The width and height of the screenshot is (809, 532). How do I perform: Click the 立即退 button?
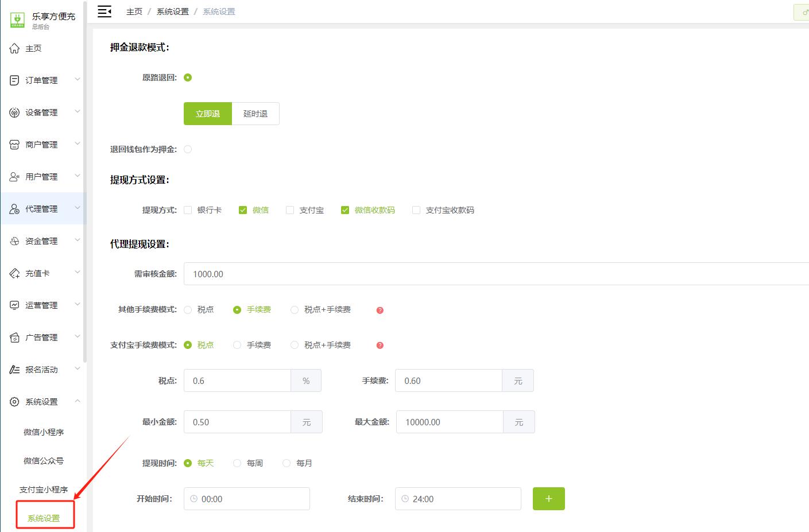click(208, 114)
